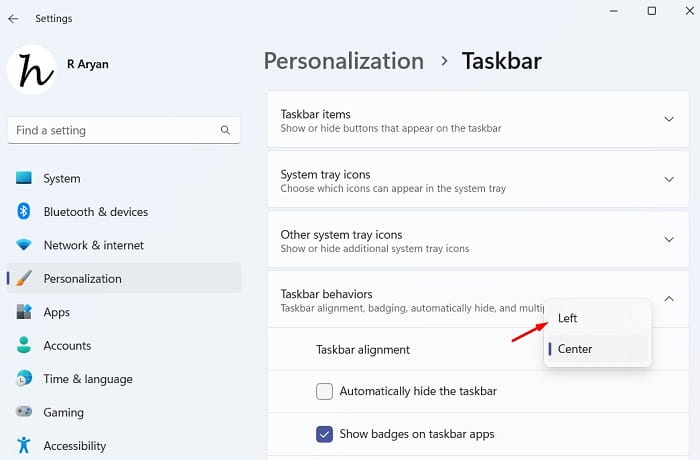
Task: Open Accounts using the person icon
Action: 24,345
